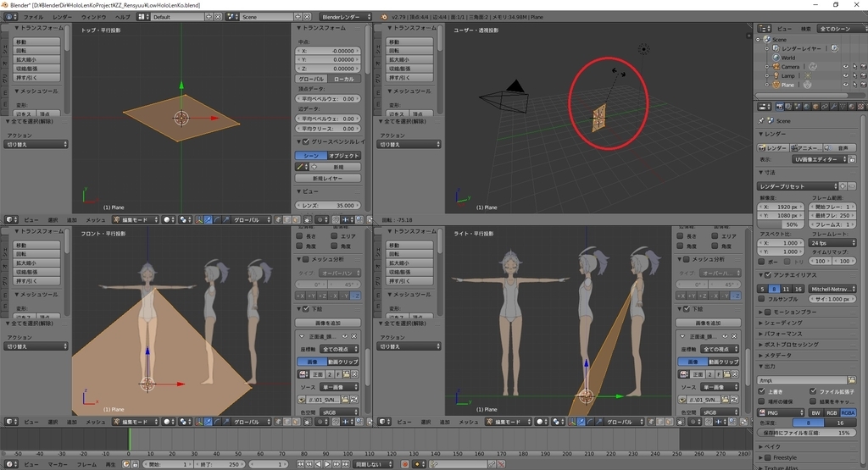Open the timeline sync mode dropdown
Viewport: 868px width, 470px height.
pyautogui.click(x=373, y=464)
